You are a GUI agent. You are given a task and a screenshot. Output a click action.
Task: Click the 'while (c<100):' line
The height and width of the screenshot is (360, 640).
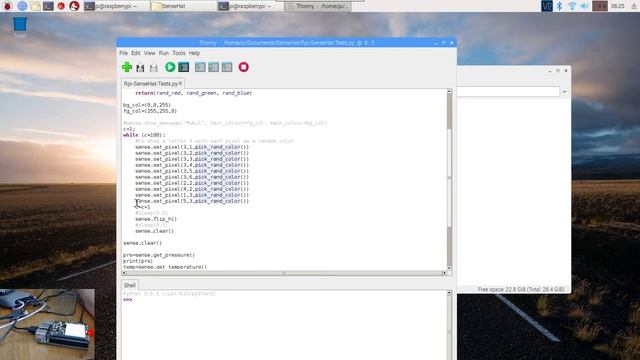click(144, 135)
